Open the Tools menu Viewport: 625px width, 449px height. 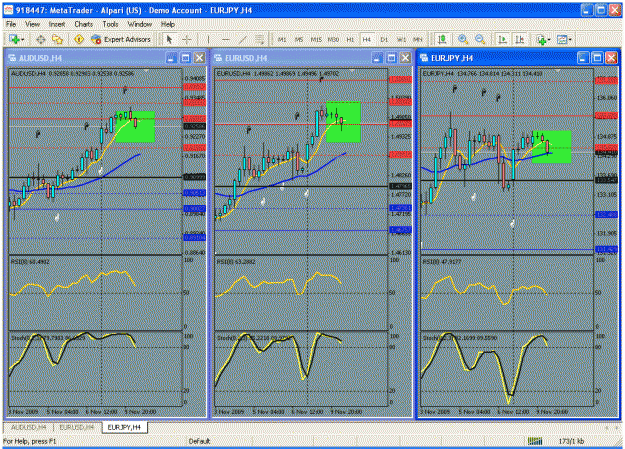110,24
